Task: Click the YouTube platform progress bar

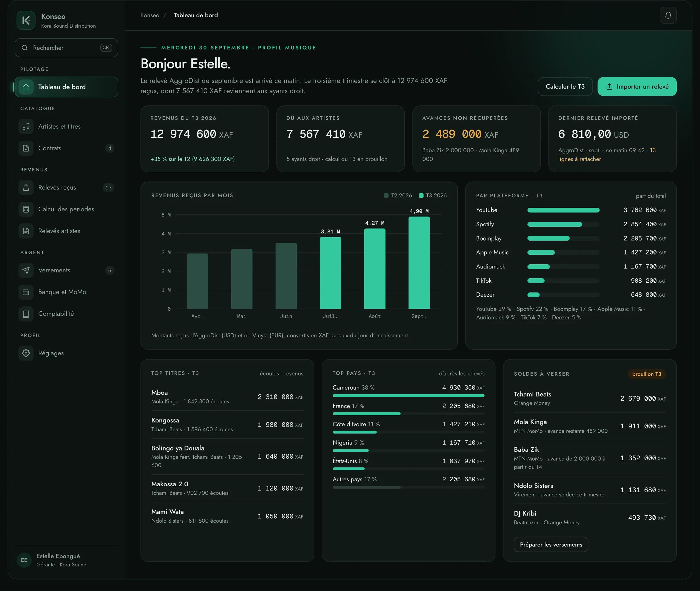Action: (563, 210)
